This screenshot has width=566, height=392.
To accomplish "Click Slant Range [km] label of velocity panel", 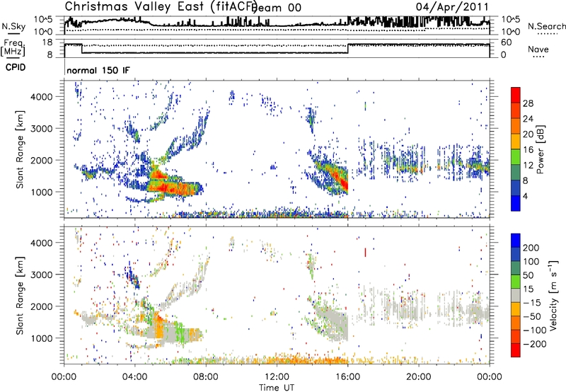I will click(x=20, y=296).
